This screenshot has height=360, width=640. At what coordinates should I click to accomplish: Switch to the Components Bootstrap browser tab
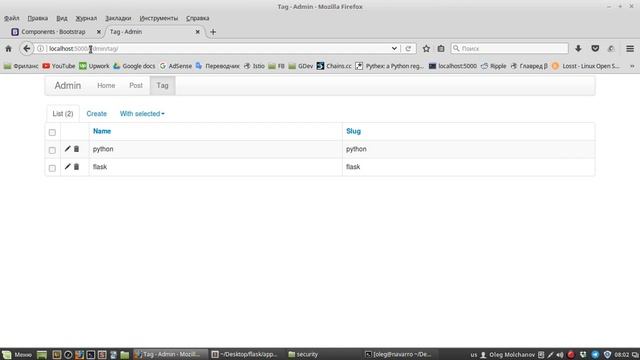(x=53, y=32)
